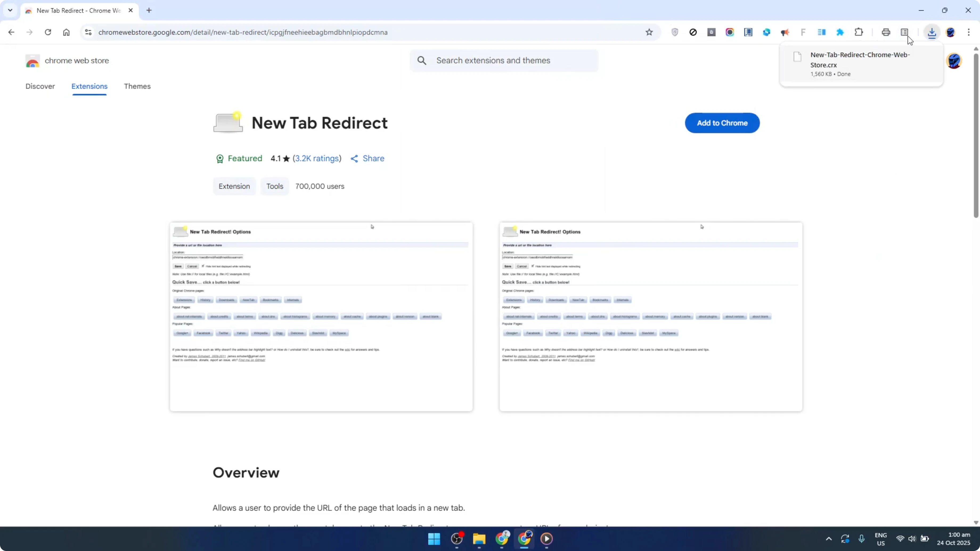Click the Search extensions and themes field

click(x=504, y=60)
